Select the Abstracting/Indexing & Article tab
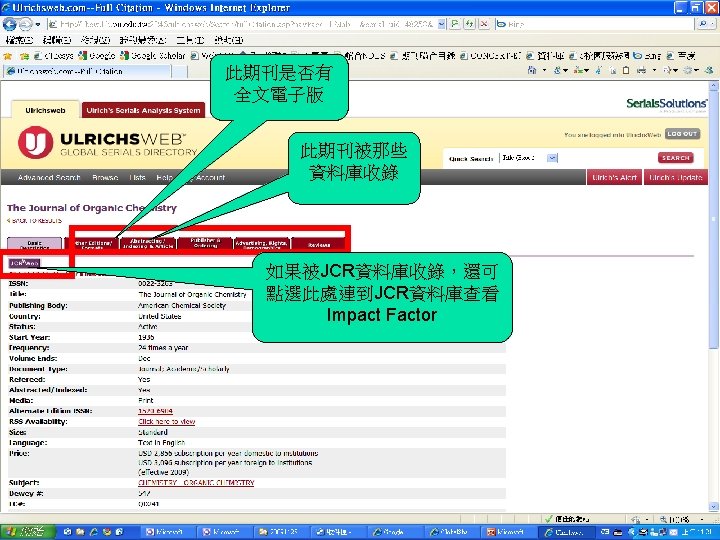This screenshot has width=720, height=540. click(x=148, y=243)
